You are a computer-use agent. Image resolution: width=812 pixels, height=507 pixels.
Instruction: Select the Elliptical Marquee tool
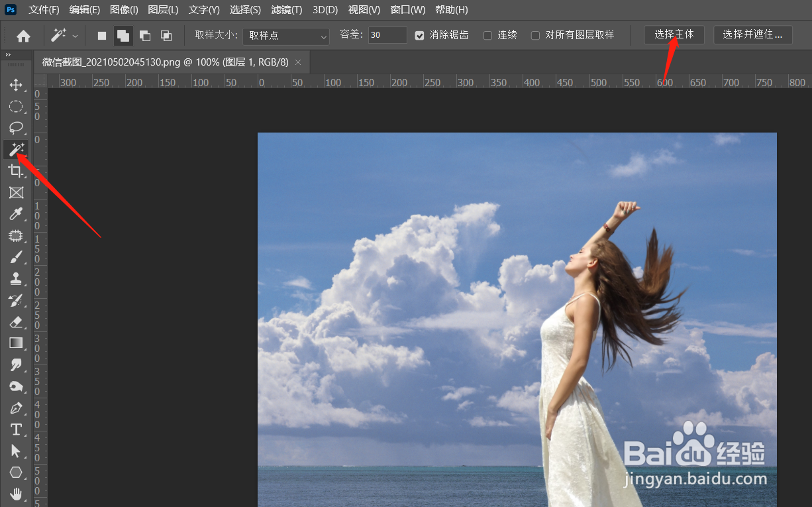coord(16,107)
